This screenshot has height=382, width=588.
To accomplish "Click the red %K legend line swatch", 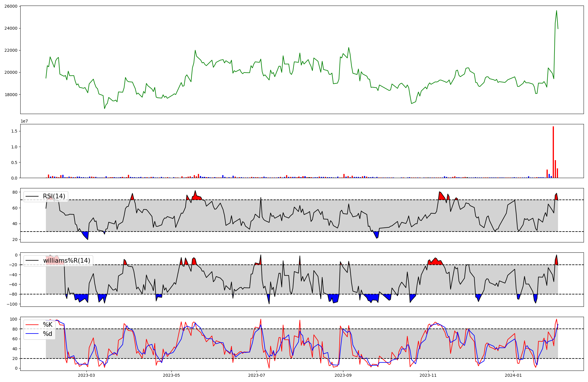I will tap(32, 325).
